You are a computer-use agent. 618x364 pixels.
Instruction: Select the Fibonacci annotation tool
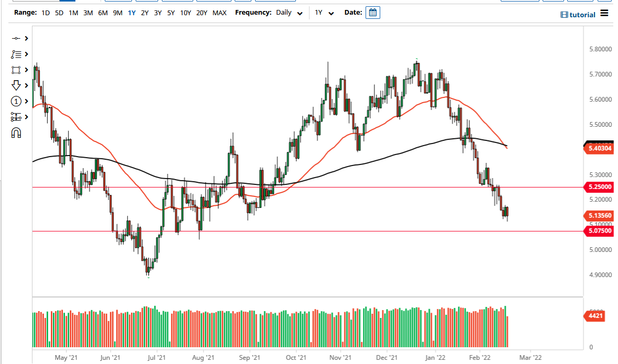coord(16,54)
